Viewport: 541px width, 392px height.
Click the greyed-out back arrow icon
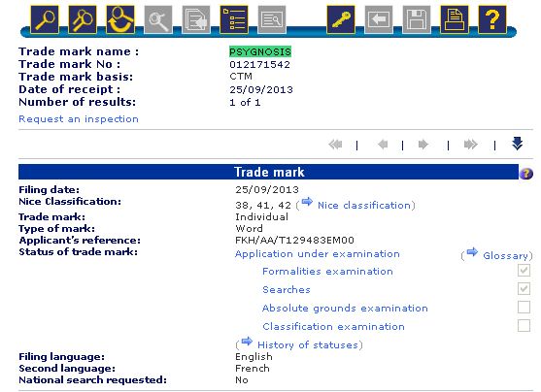pos(379,19)
